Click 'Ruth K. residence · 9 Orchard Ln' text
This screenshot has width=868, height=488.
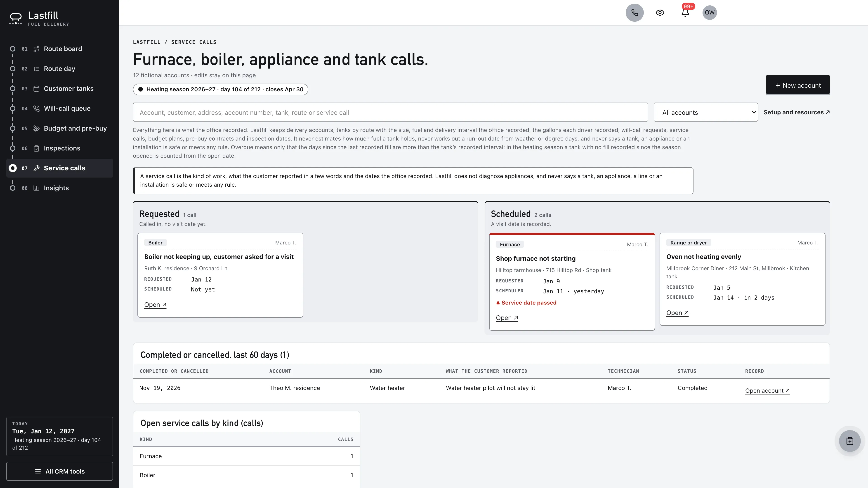coord(186,268)
